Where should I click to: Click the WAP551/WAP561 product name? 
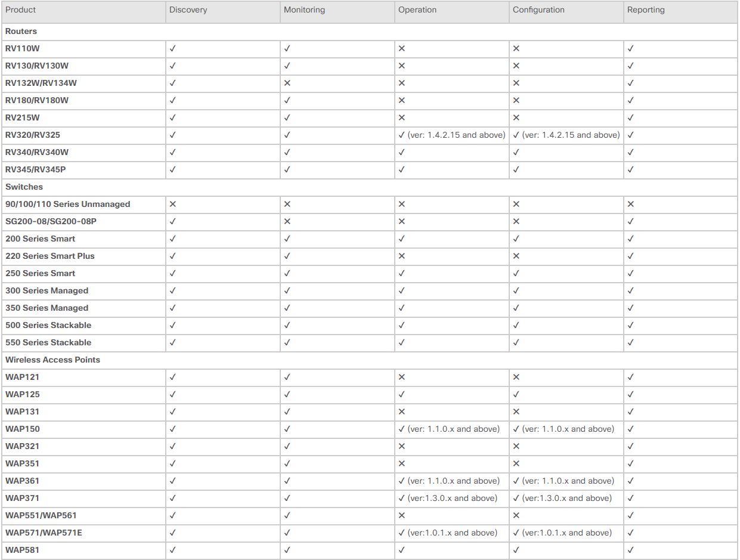tap(41, 515)
